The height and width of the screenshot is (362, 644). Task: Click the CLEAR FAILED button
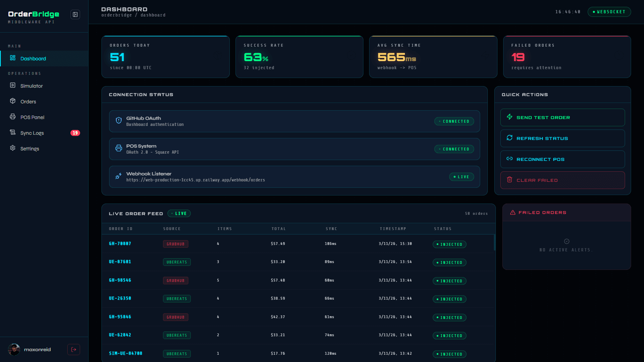(562, 180)
